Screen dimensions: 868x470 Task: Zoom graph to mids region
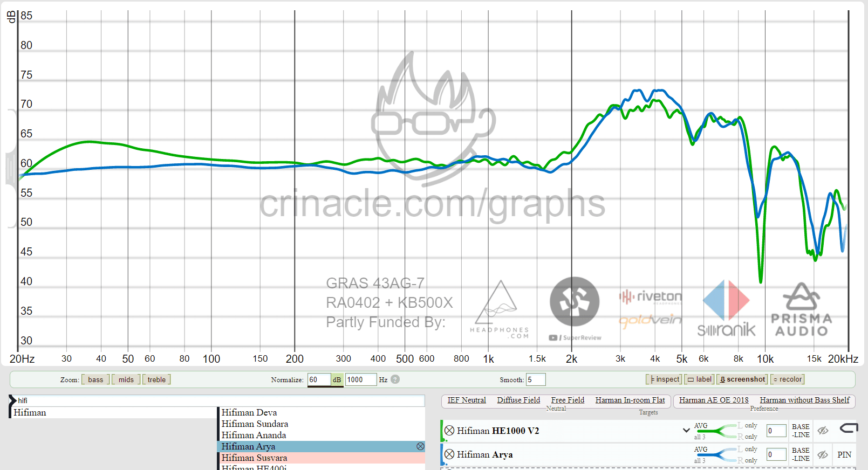coord(126,379)
